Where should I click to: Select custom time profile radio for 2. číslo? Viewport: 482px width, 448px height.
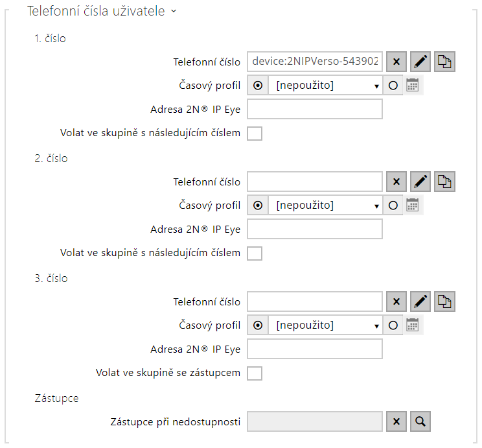[x=393, y=206]
